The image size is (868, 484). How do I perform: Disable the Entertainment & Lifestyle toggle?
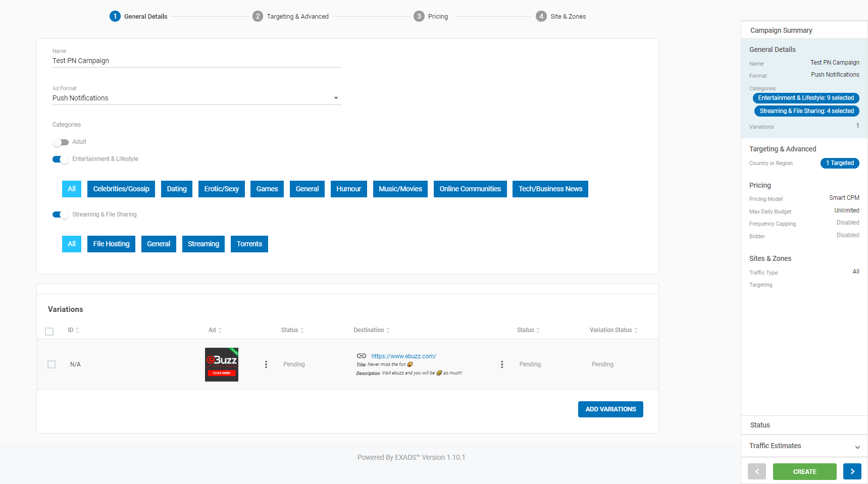click(61, 159)
